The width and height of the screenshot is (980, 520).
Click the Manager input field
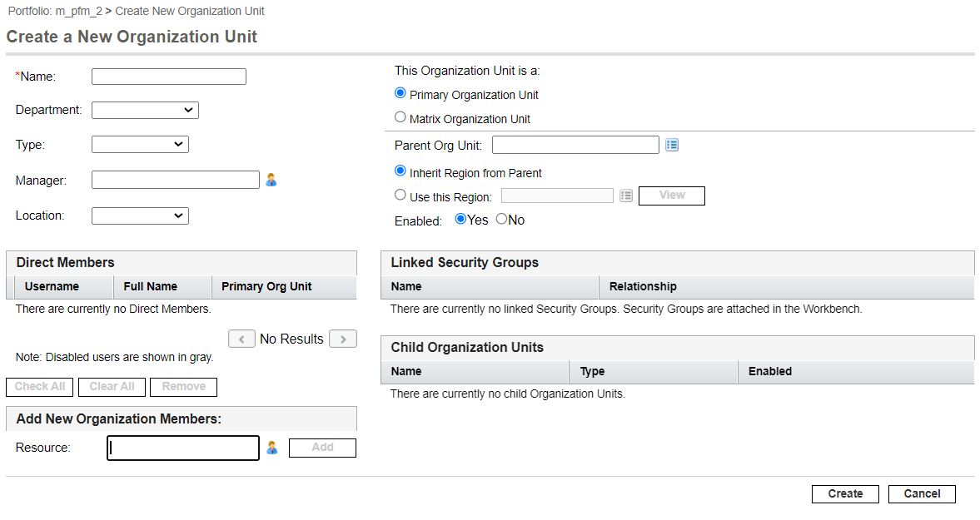click(176, 180)
